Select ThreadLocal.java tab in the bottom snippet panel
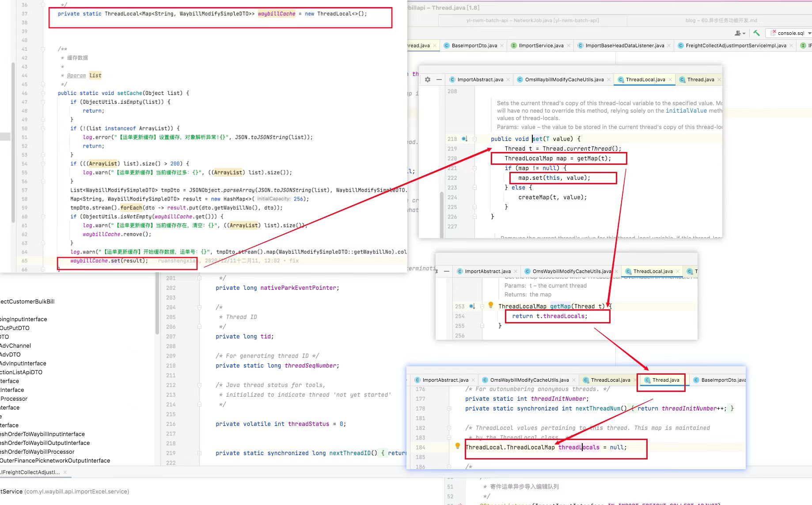812x505 pixels. pos(611,380)
